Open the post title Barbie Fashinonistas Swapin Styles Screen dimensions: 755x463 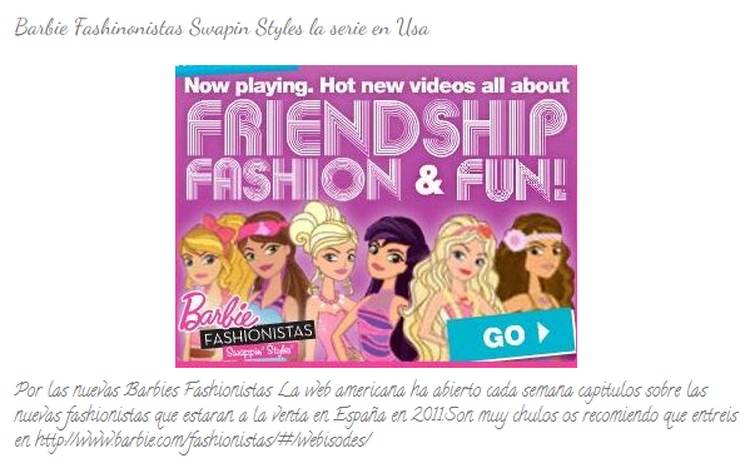tap(221, 28)
